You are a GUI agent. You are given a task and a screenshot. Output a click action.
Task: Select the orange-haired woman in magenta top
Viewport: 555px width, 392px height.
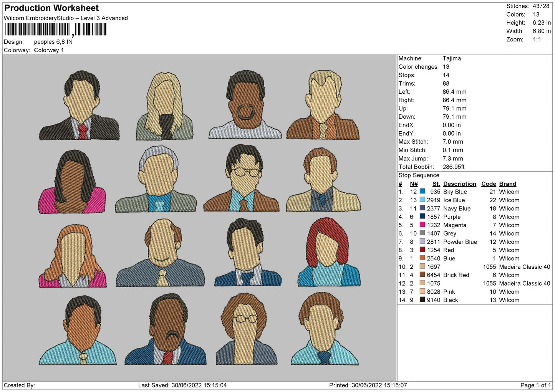72,256
